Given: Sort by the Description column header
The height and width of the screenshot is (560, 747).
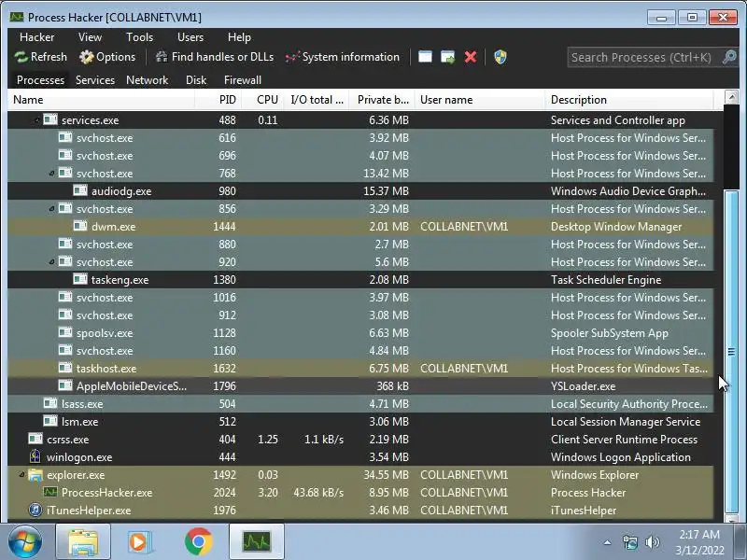Looking at the screenshot, I should click(x=628, y=100).
